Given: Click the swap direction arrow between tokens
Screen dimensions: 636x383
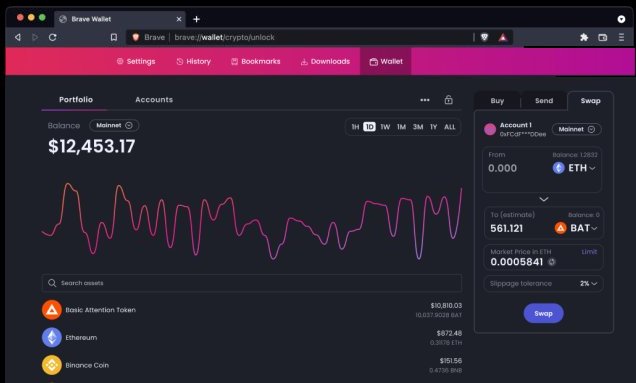Looking at the screenshot, I should coord(544,199).
